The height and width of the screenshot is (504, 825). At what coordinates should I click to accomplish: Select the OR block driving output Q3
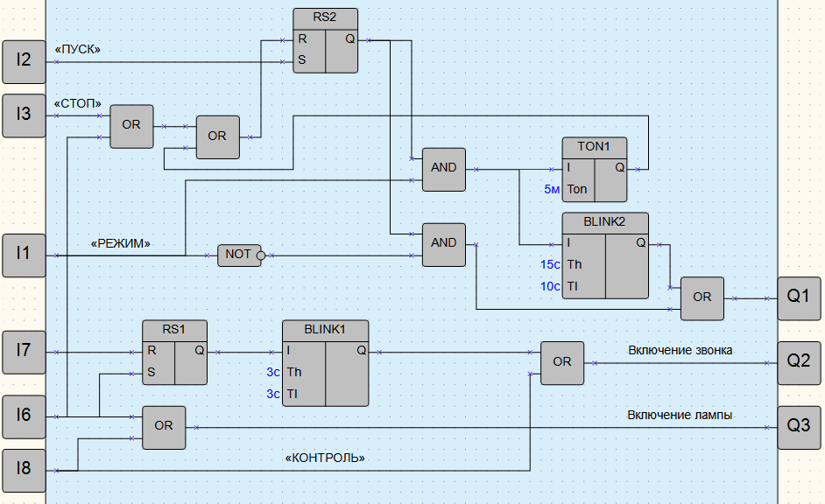164,427
